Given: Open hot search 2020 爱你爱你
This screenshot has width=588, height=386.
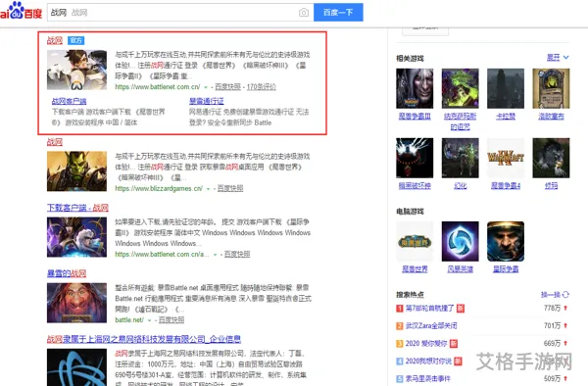Looking at the screenshot, I should [426, 343].
